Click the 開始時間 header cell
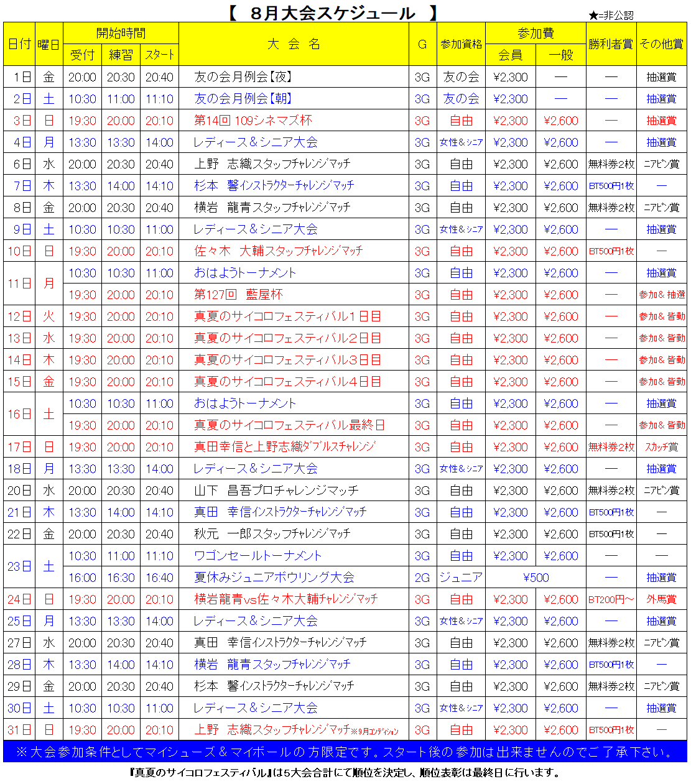This screenshot has width=691, height=784. pyautogui.click(x=121, y=34)
